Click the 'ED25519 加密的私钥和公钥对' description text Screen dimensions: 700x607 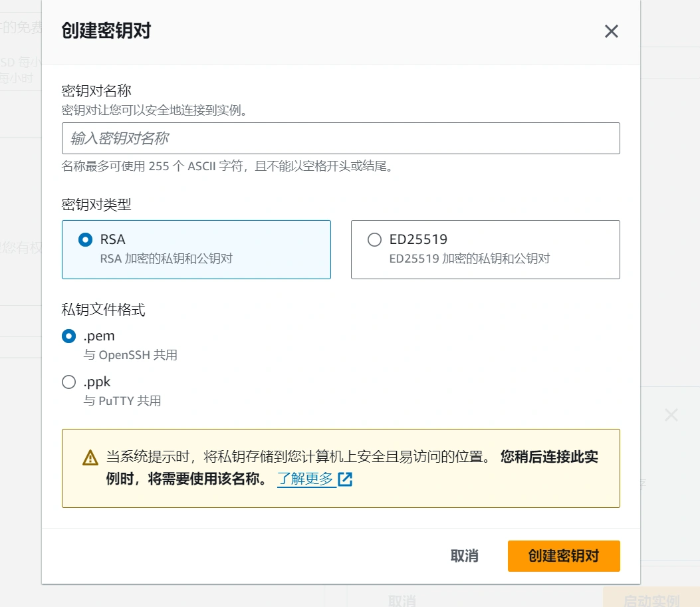(x=469, y=259)
